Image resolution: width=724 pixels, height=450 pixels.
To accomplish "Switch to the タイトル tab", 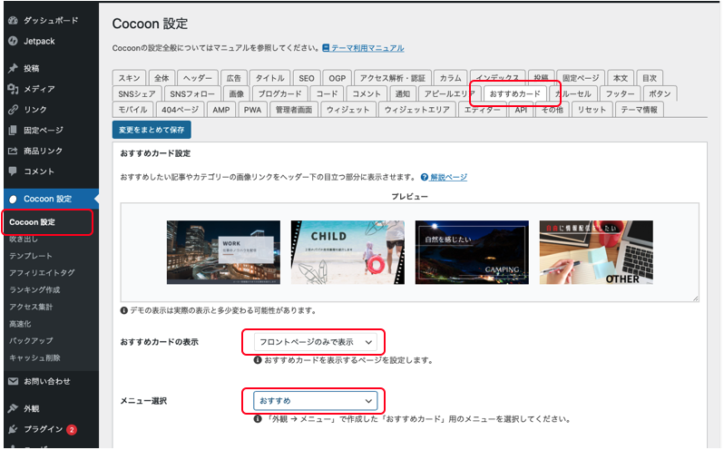I will (270, 78).
